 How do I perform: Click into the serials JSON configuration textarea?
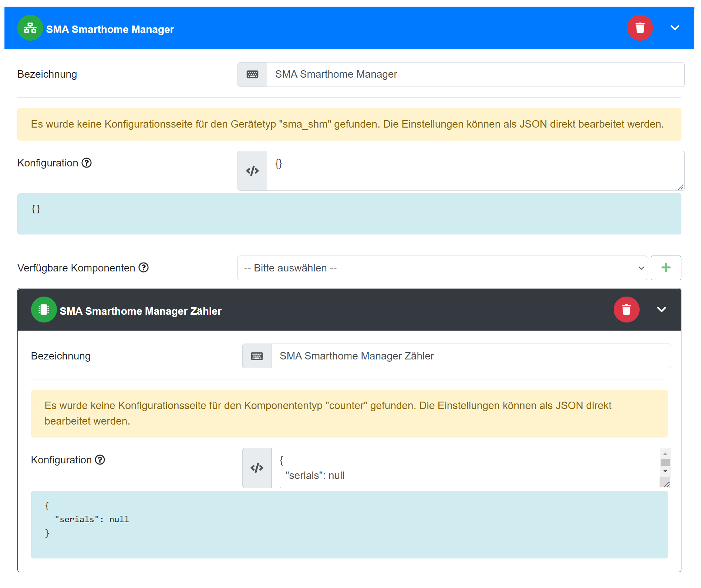tap(465, 468)
